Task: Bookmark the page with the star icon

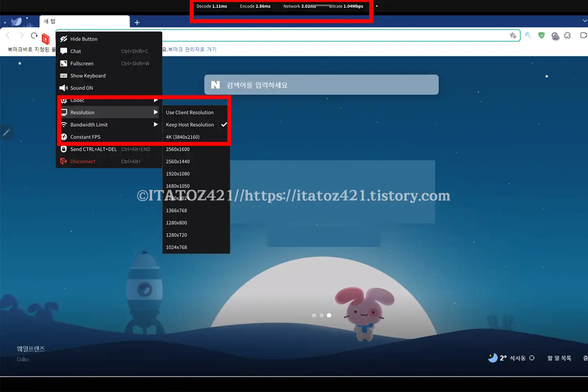Action: pos(513,36)
